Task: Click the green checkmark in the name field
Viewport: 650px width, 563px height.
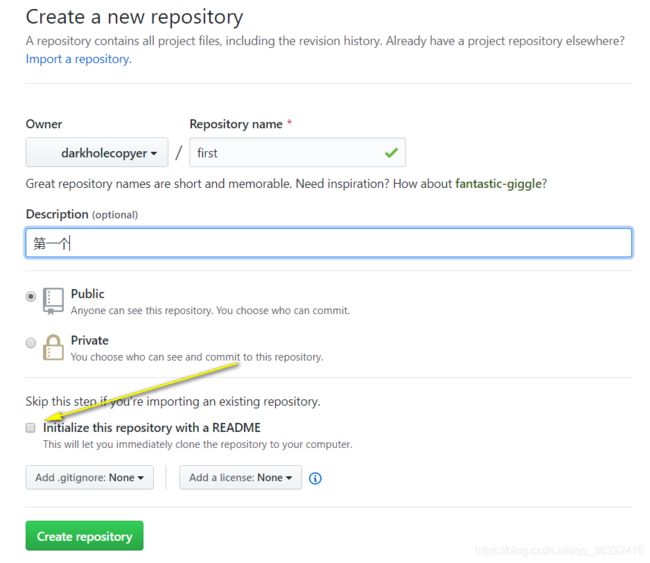Action: pyautogui.click(x=391, y=153)
